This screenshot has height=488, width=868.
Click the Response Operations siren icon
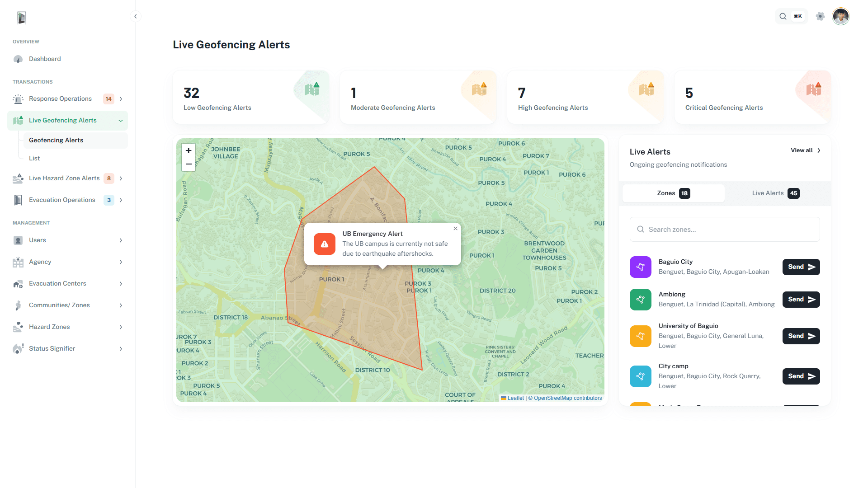point(18,99)
